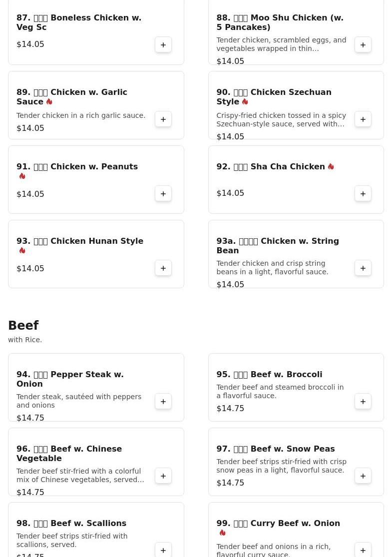Open the Moo Shu Chicken item title
The height and width of the screenshot is (557, 392).
point(280,22)
